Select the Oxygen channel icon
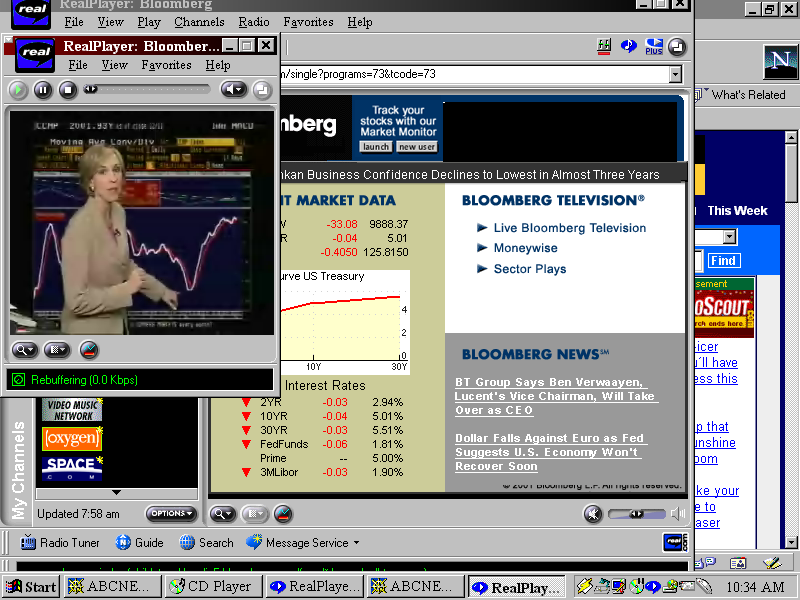 (70, 438)
